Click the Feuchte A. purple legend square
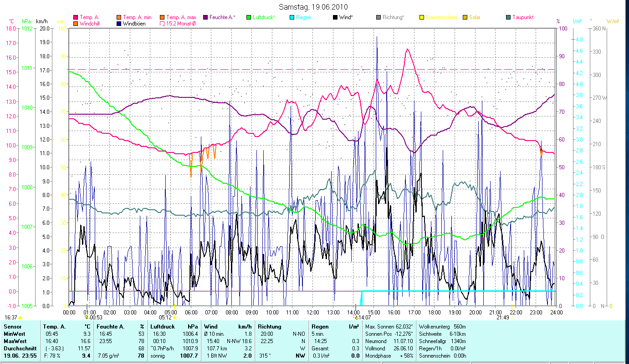629x364 pixels. click(x=206, y=17)
